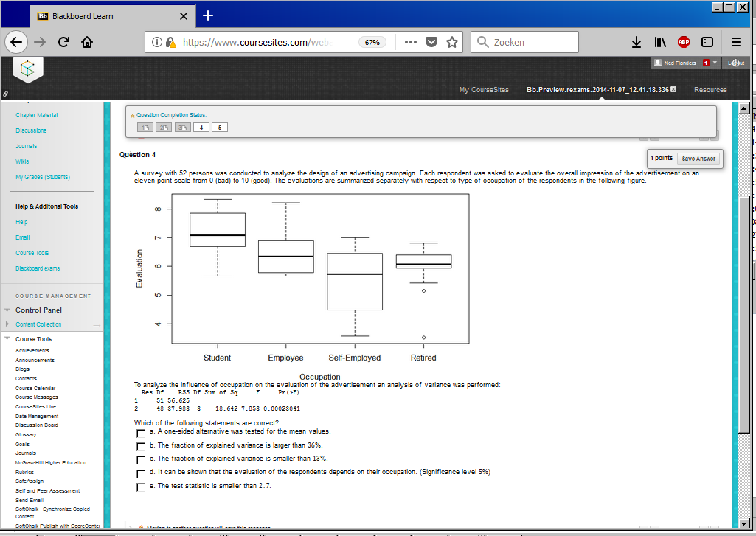Jump to question 3 status box
The width and height of the screenshot is (756, 536).
click(x=182, y=128)
